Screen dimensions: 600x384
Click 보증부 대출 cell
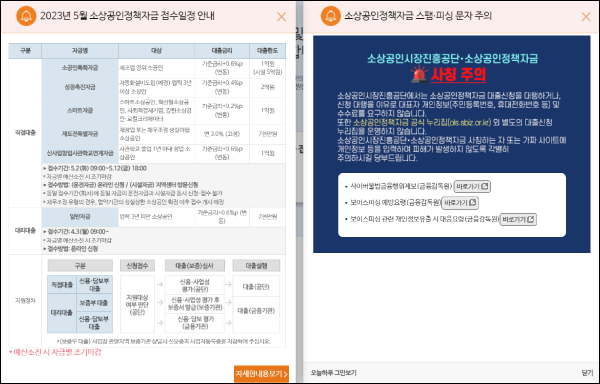click(x=94, y=303)
